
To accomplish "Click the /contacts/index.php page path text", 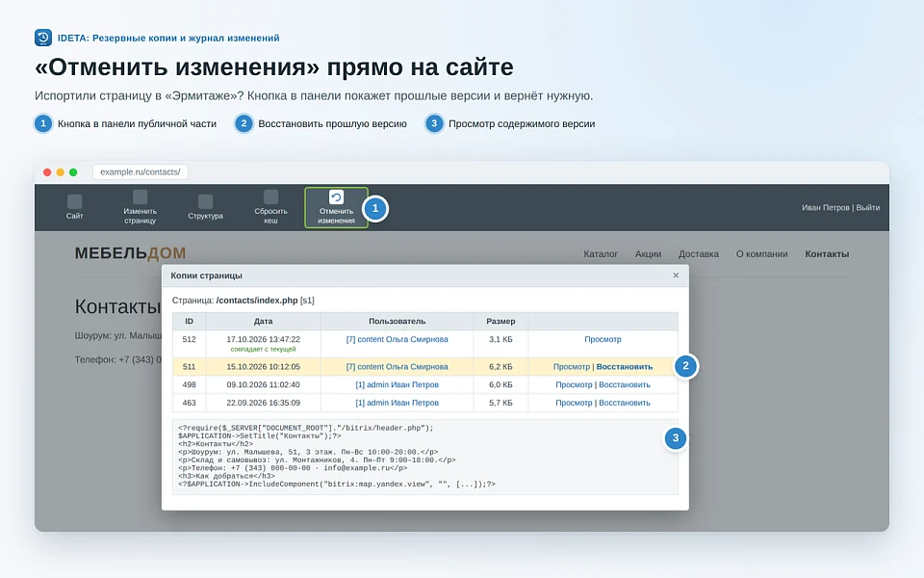I will point(257,301).
